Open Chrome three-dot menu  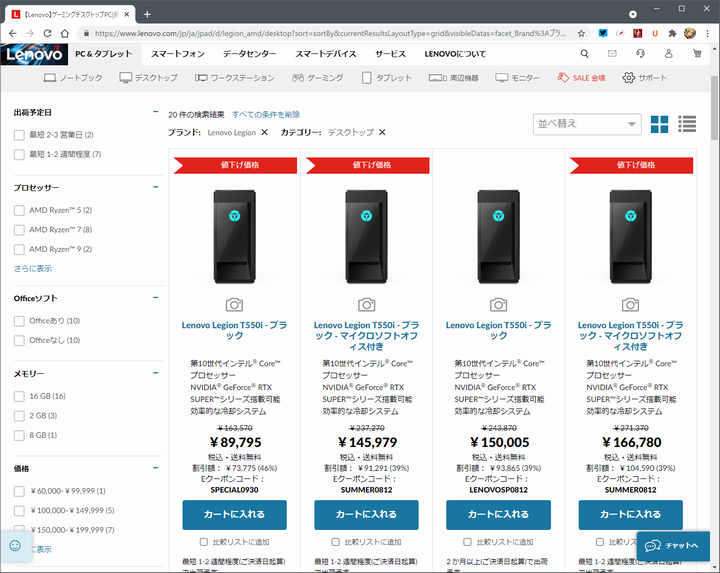pos(708,33)
